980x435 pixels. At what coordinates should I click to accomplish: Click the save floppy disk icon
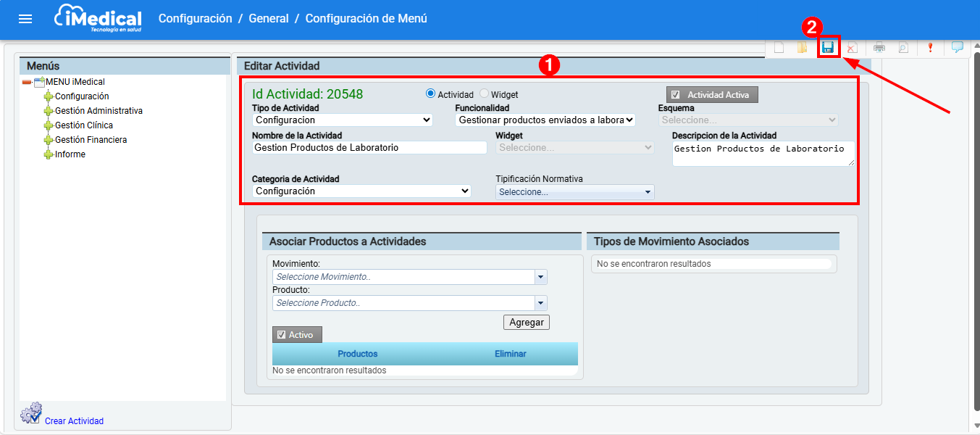pyautogui.click(x=827, y=48)
